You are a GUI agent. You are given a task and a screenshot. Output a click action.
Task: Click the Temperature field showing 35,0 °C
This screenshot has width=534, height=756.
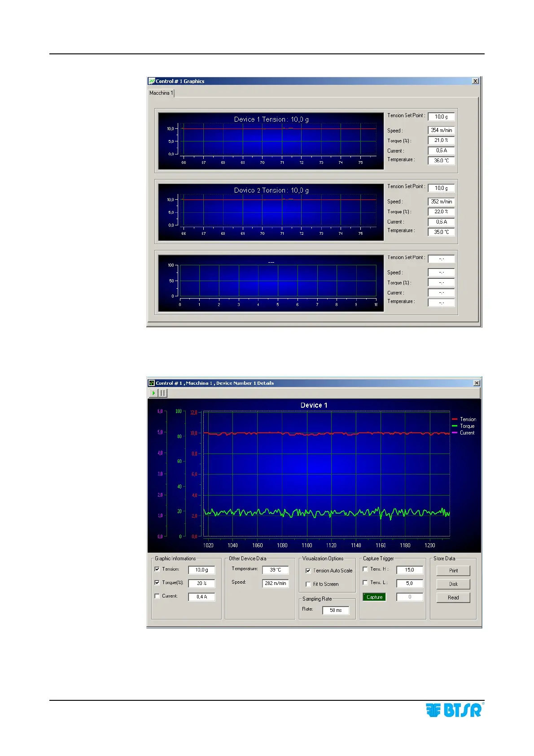pyautogui.click(x=441, y=232)
